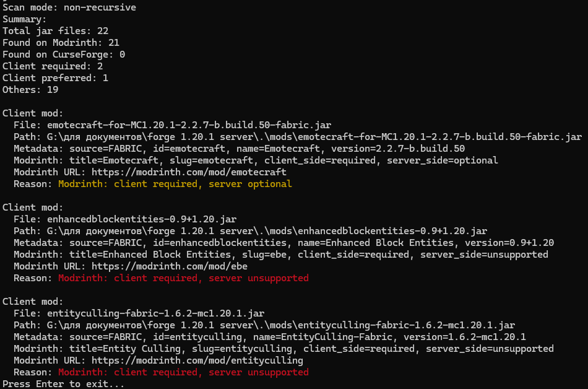The height and width of the screenshot is (389, 588).
Task: Click the 'Scan mode: non-recursive' line
Action: coord(69,7)
